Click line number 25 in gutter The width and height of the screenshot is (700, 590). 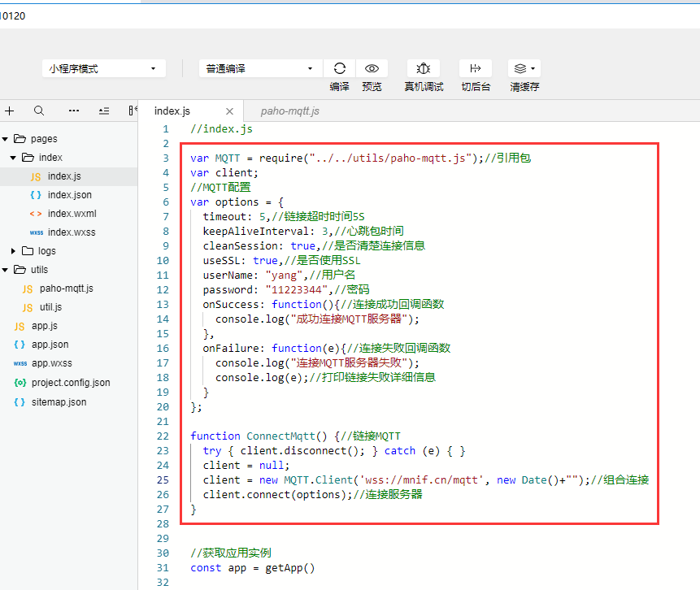pos(163,480)
